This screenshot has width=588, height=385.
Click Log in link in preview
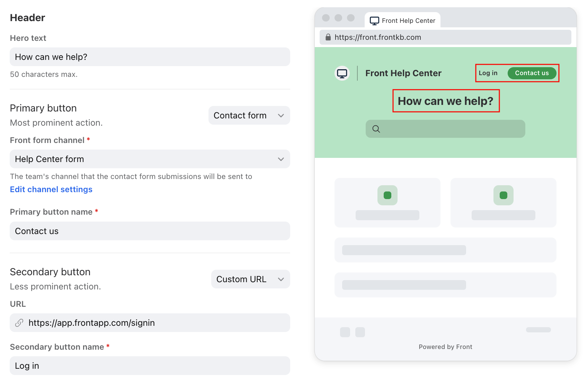point(488,73)
